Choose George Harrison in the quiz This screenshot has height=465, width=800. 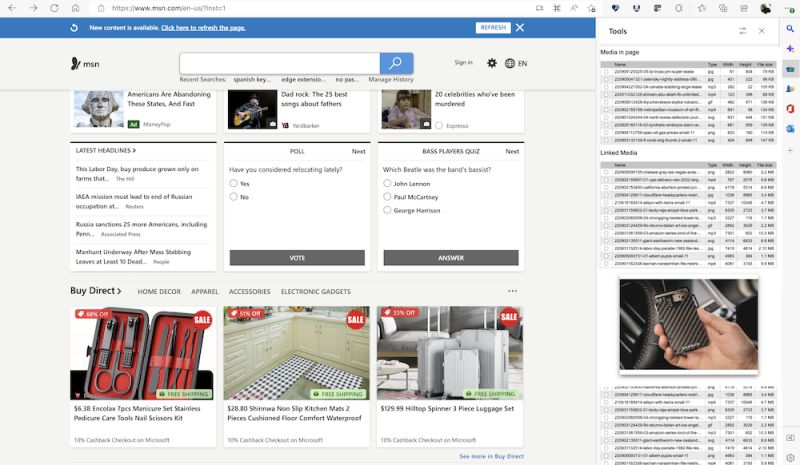click(387, 210)
